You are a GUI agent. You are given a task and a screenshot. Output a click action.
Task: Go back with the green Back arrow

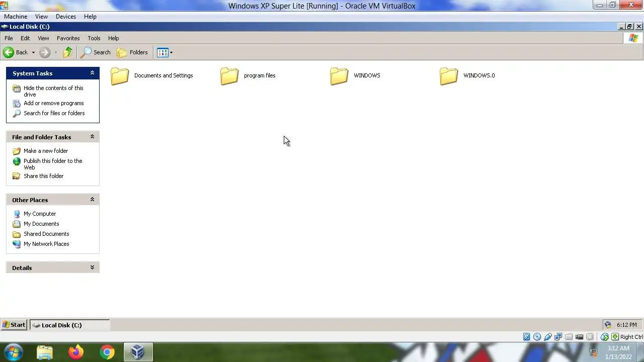[x=15, y=52]
